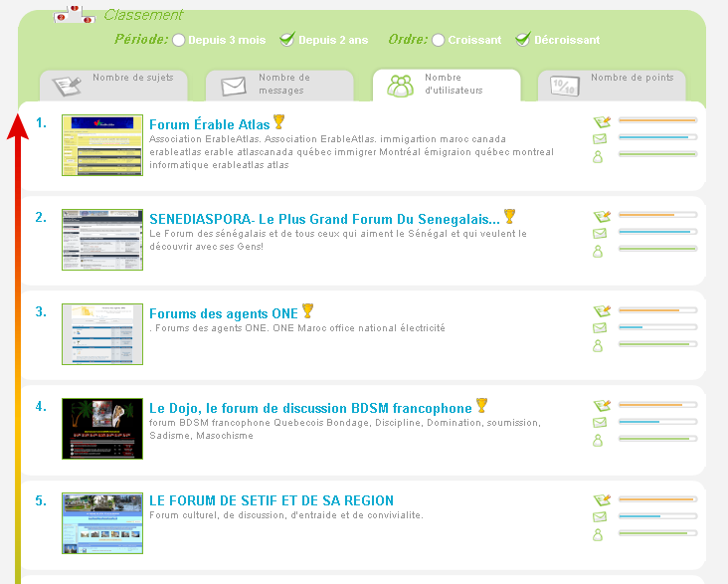
Task: Click rank number '1.' beside Forum Érable Atlas
Action: 42,122
